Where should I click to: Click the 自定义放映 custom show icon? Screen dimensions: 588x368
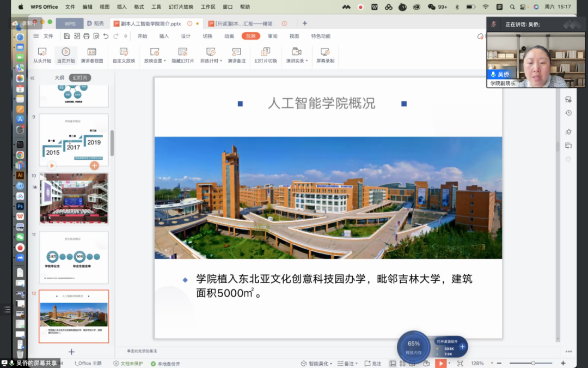(x=124, y=52)
